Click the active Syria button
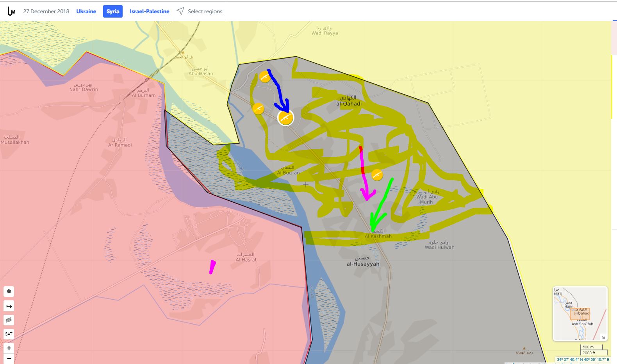This screenshot has width=617, height=364. pos(113,11)
